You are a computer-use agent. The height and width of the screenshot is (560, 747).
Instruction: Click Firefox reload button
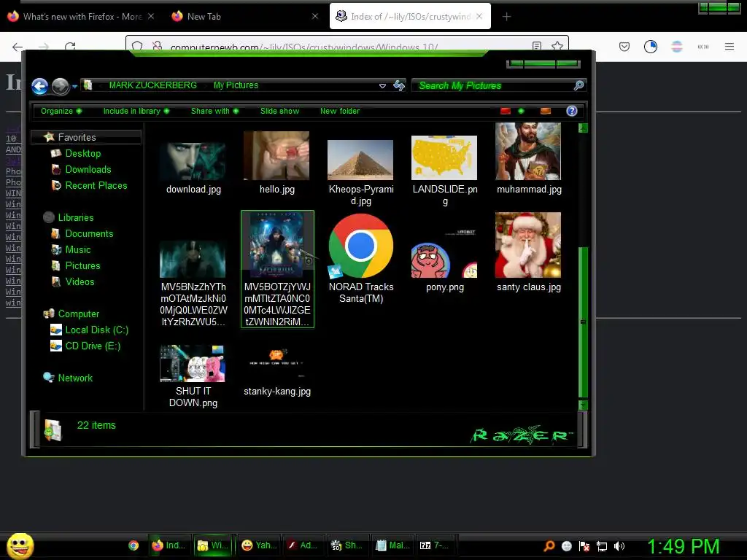tap(71, 47)
